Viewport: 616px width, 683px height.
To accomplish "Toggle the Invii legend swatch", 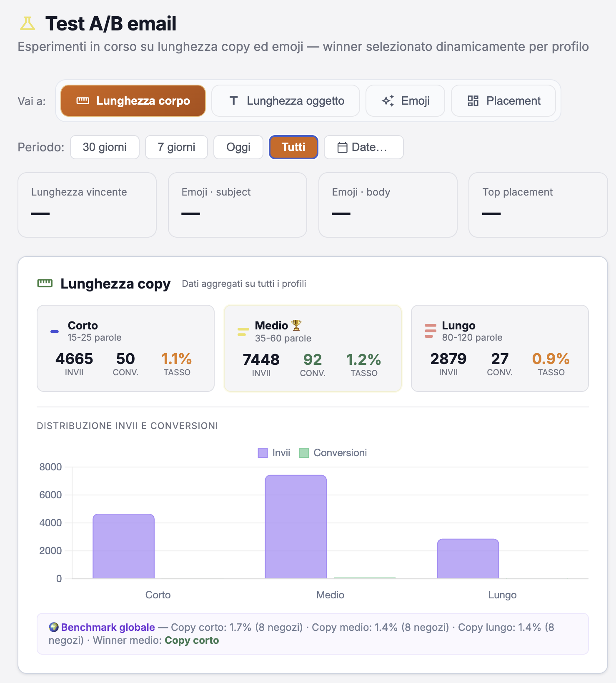I will coord(263,453).
